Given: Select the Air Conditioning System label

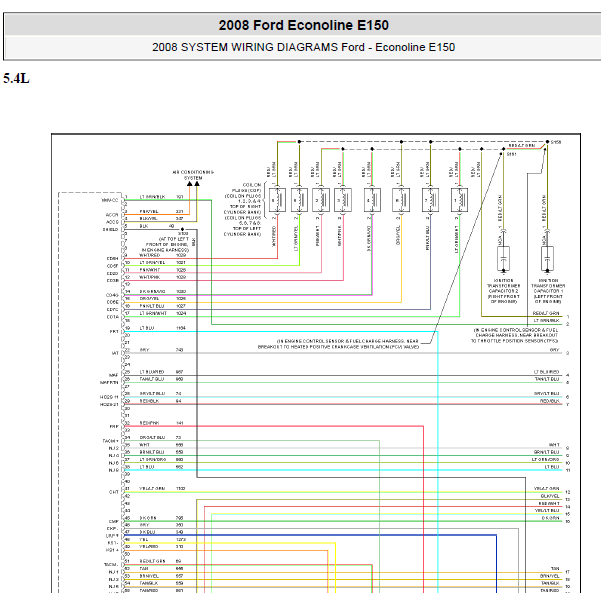Looking at the screenshot, I should (193, 174).
